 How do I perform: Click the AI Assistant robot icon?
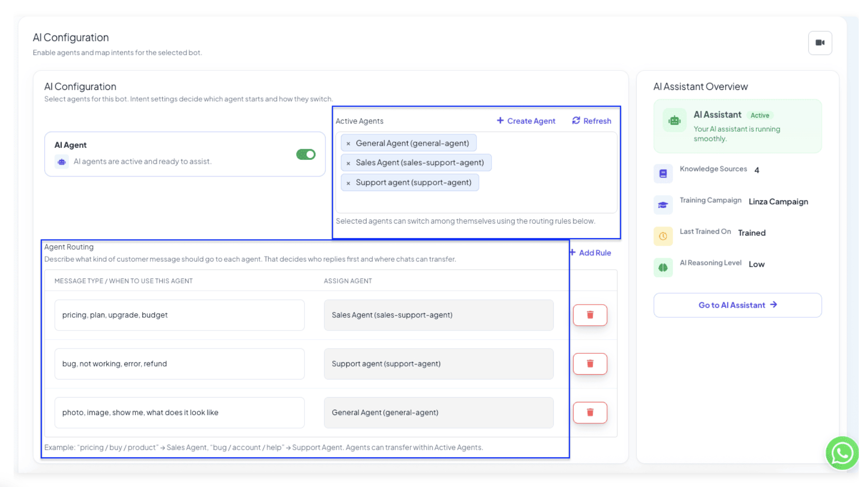point(674,121)
